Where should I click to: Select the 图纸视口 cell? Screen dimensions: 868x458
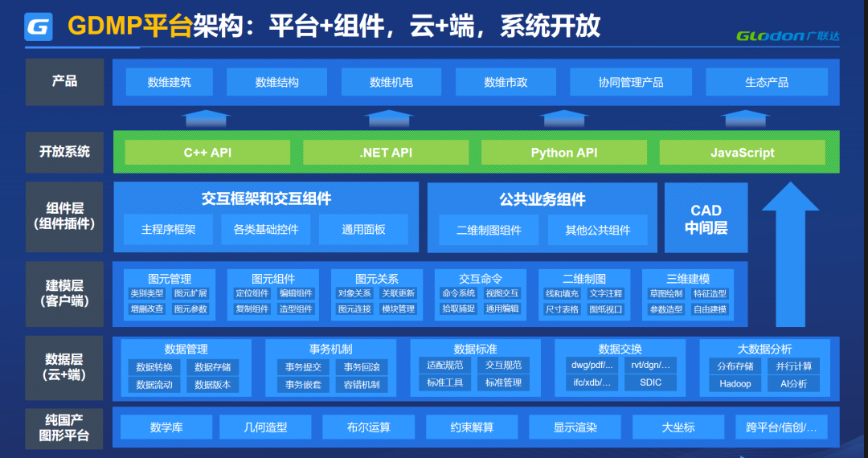[606, 309]
